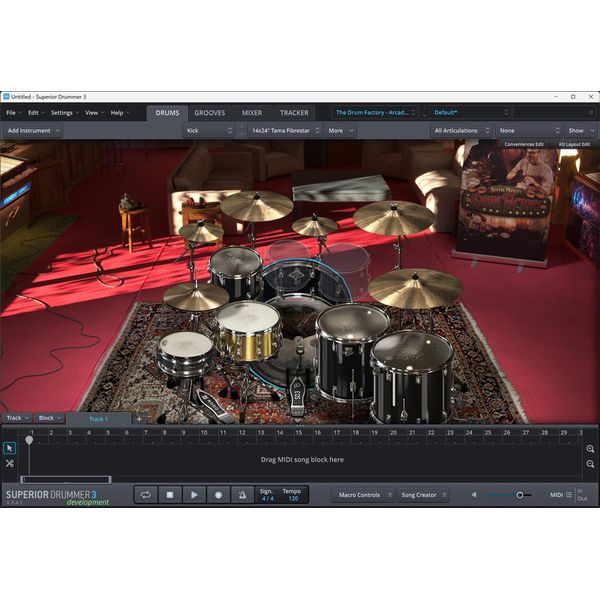Switch to the DRUMS tab
Screen dimensions: 600x600
coord(167,112)
